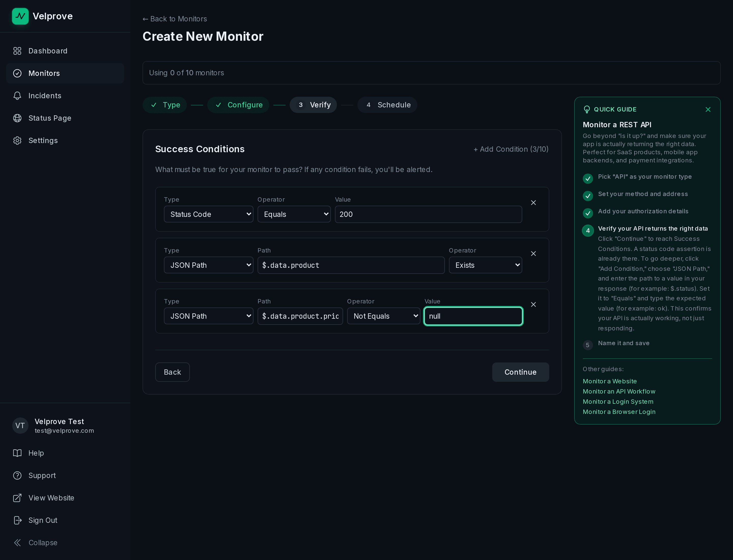Click 'Using 0 of 10 monitors' text
Image resolution: width=733 pixels, height=560 pixels.
pyautogui.click(x=186, y=73)
